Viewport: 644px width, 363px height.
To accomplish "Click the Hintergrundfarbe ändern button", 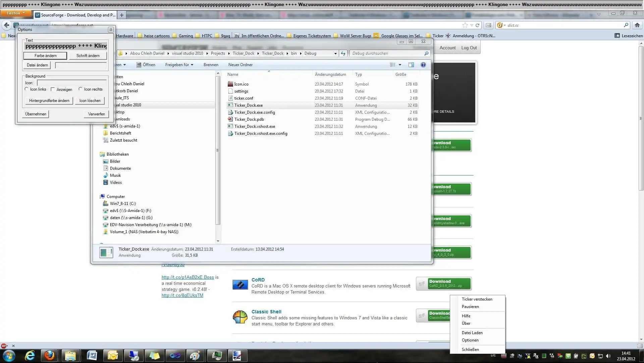I will coord(49,101).
